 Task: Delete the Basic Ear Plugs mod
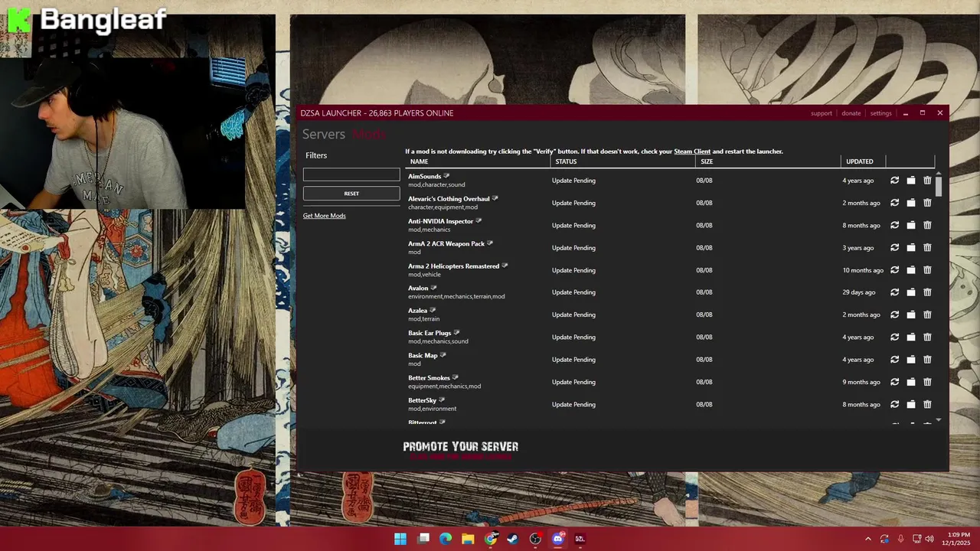point(927,337)
